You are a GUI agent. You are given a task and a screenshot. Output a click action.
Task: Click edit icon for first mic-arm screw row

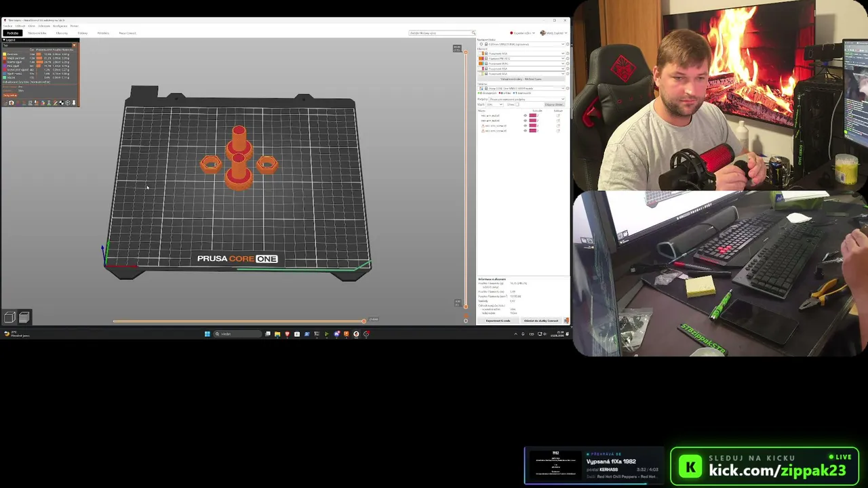click(558, 125)
